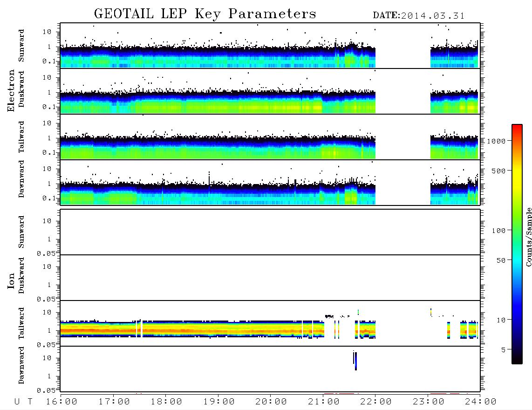Select the '16:00' time tick label

tap(61, 402)
